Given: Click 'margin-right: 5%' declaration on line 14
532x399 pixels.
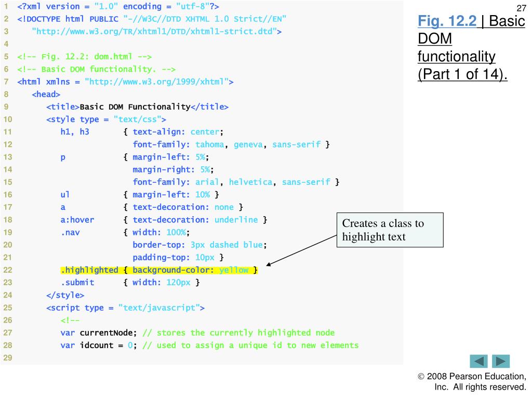Looking at the screenshot, I should click(x=171, y=170).
